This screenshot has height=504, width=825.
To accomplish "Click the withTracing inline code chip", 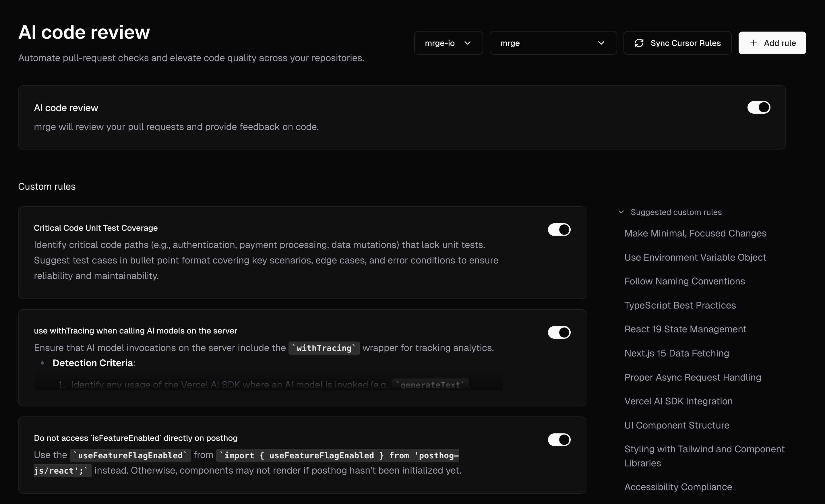I will pyautogui.click(x=324, y=348).
